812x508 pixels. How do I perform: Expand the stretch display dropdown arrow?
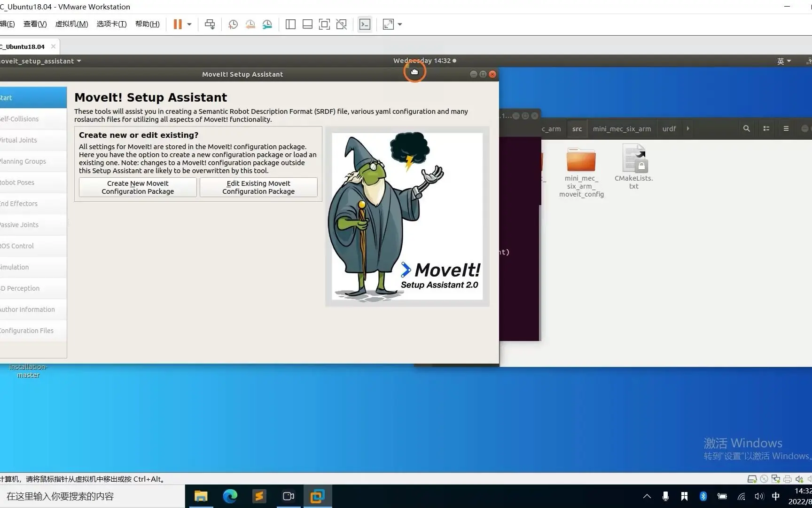point(400,24)
